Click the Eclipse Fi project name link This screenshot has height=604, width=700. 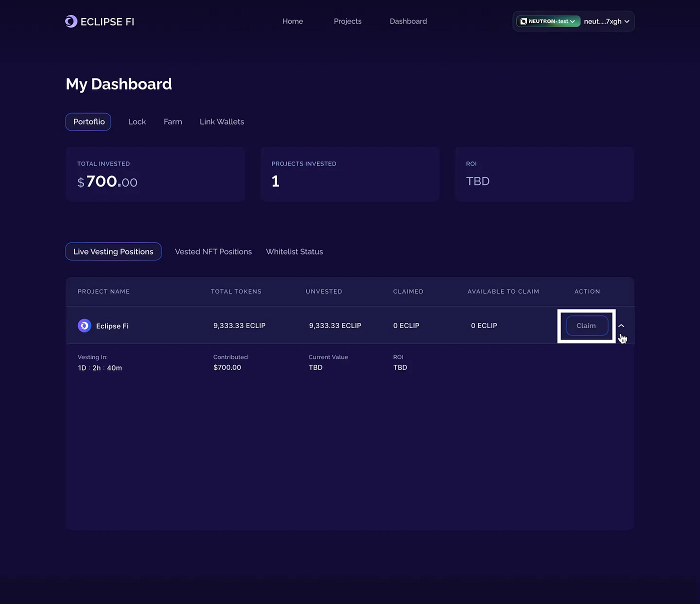(112, 325)
